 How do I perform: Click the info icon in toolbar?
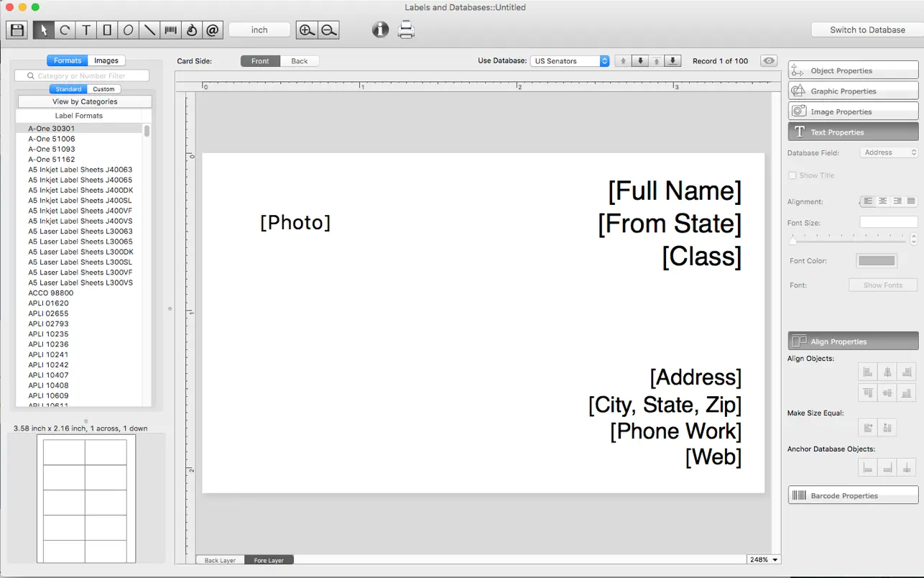tap(380, 30)
